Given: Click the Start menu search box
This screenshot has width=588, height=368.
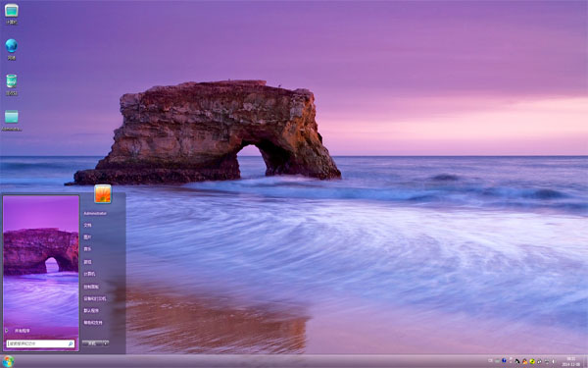Looking at the screenshot, I should (x=40, y=343).
